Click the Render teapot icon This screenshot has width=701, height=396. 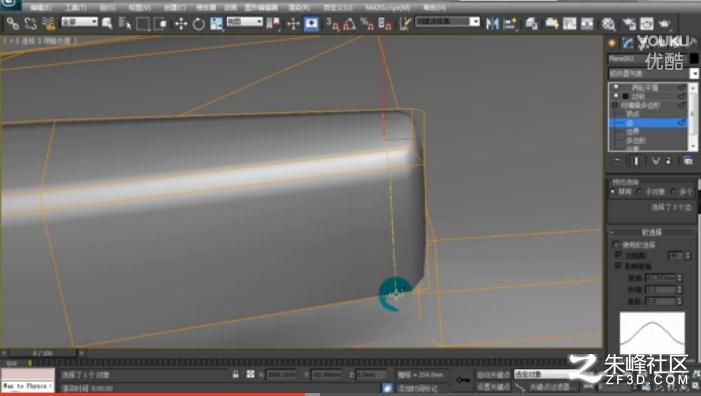tap(665, 23)
